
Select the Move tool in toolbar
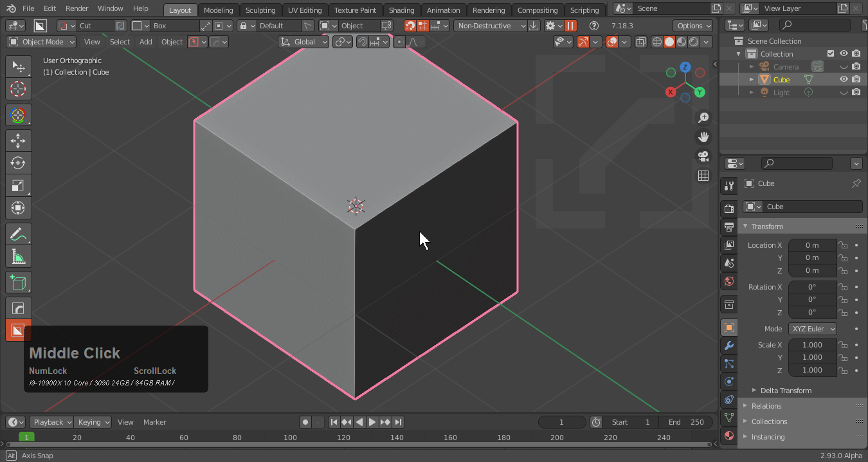(18, 141)
